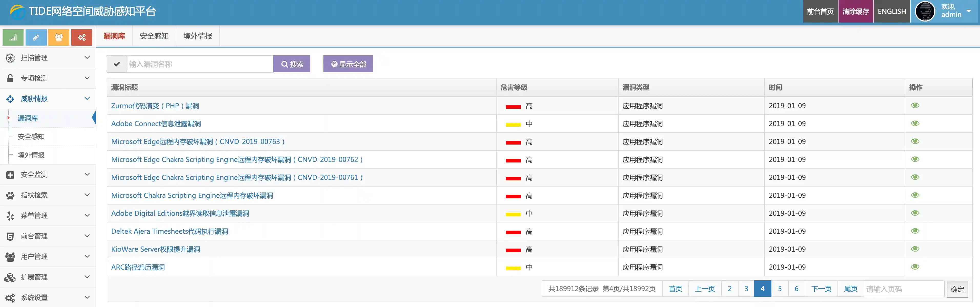Click the 搜索 search button

[292, 64]
